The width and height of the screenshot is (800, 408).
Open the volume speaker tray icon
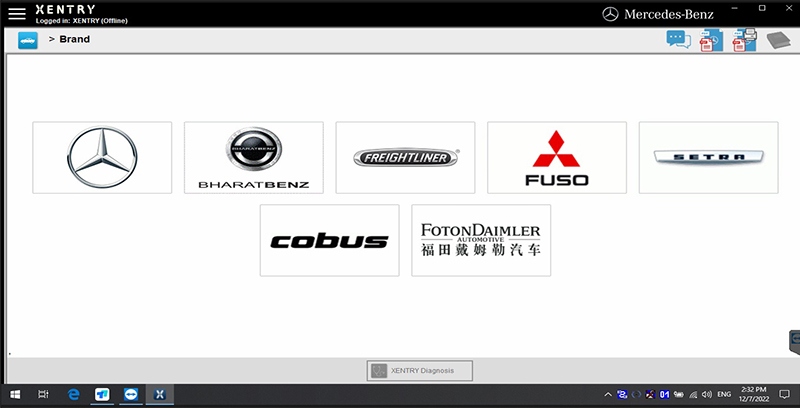(x=707, y=394)
